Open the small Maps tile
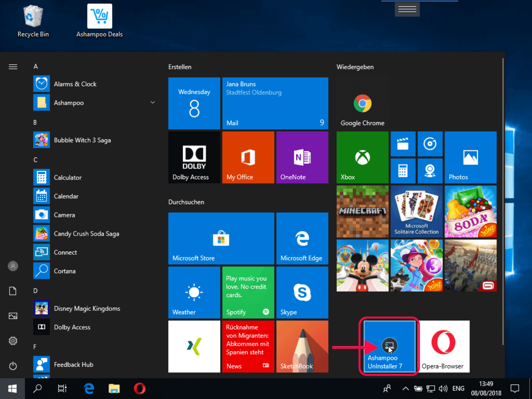 430,171
